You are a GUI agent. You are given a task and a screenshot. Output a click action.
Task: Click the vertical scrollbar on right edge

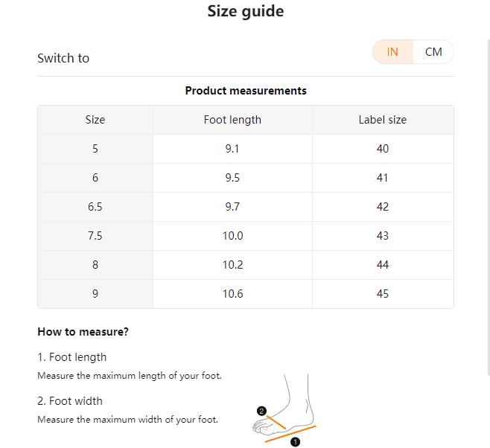[x=489, y=208]
